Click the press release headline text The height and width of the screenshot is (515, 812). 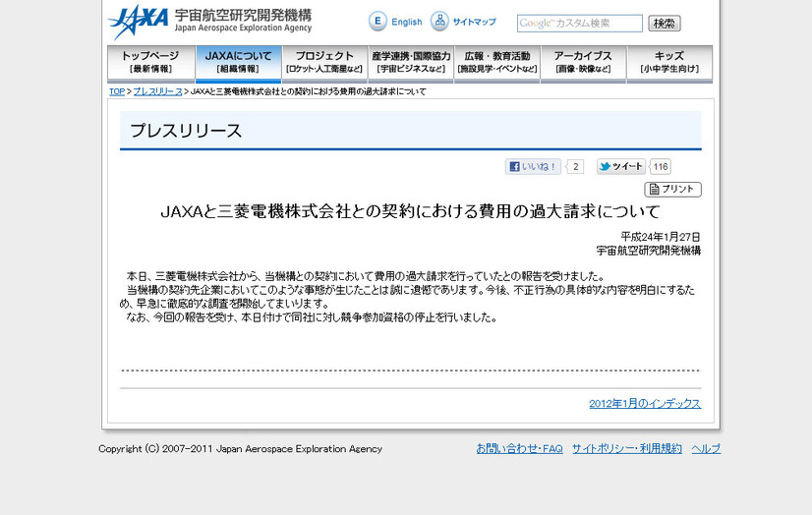[410, 211]
